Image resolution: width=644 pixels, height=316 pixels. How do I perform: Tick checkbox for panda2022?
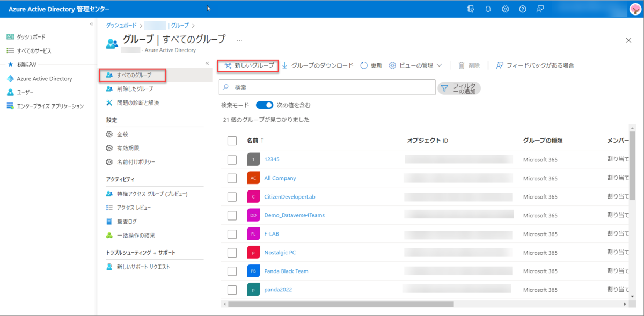(x=232, y=290)
